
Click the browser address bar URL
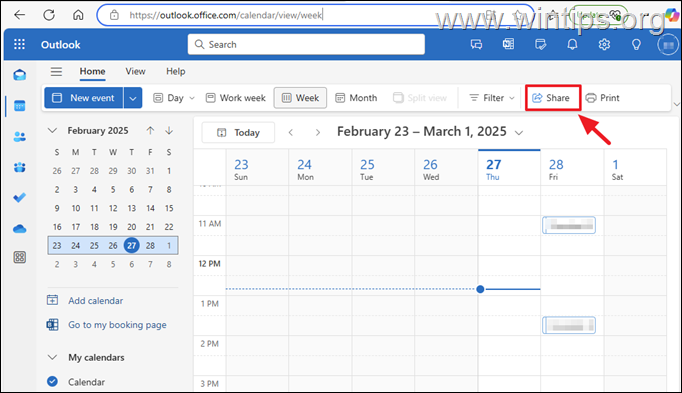[226, 15]
